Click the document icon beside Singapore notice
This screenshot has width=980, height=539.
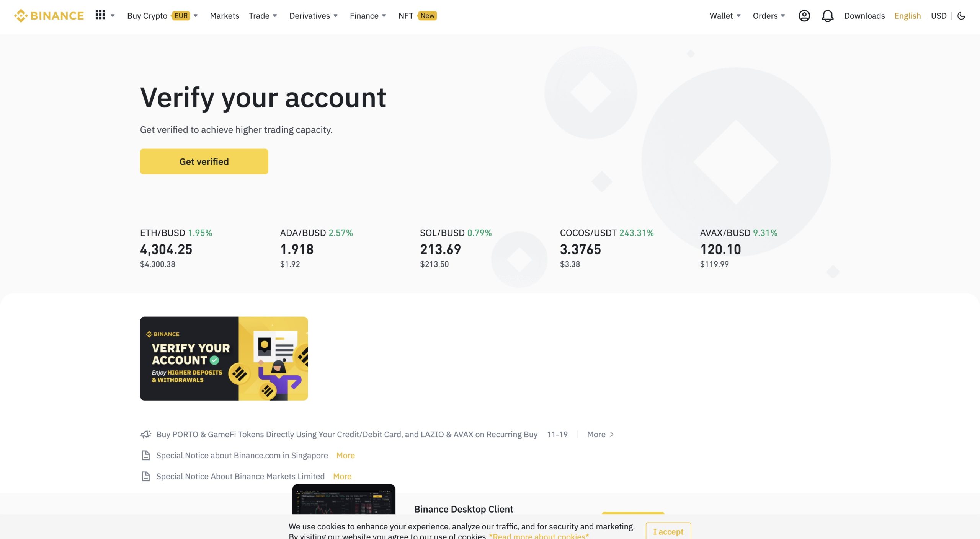(x=145, y=455)
